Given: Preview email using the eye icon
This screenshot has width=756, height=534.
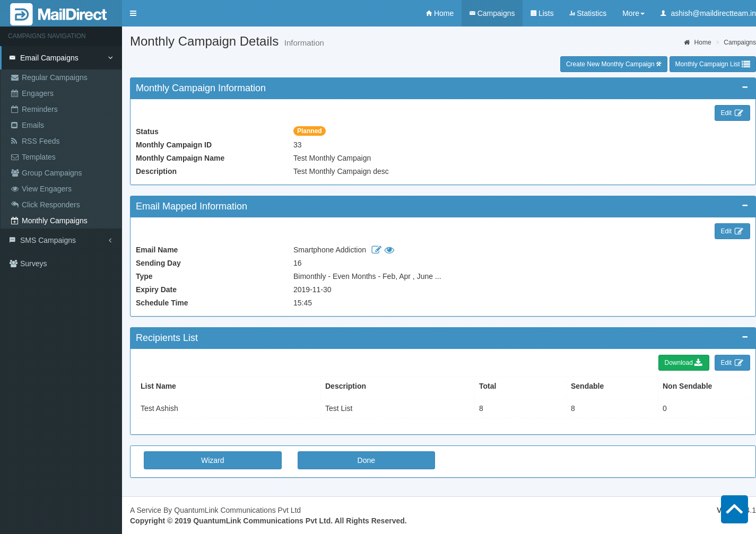Looking at the screenshot, I should pos(389,250).
